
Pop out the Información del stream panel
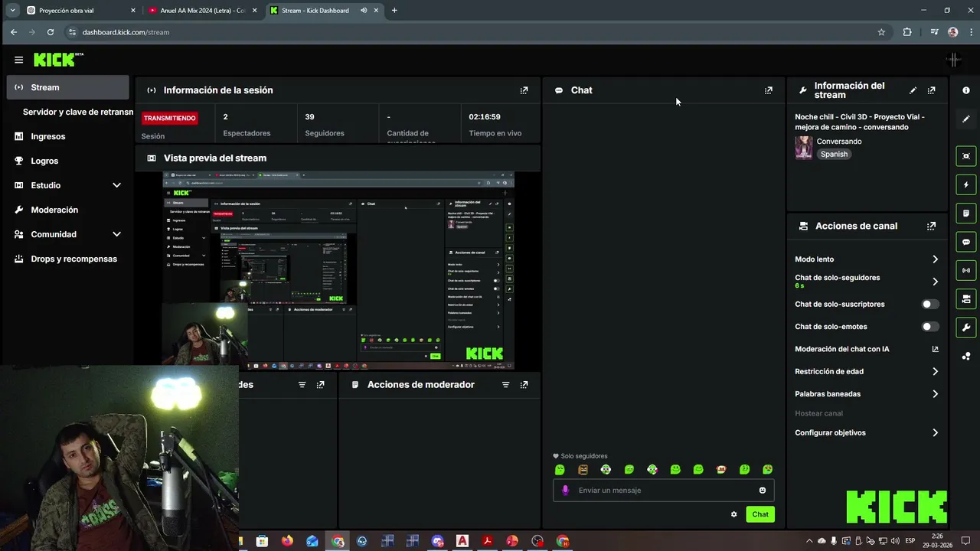931,90
